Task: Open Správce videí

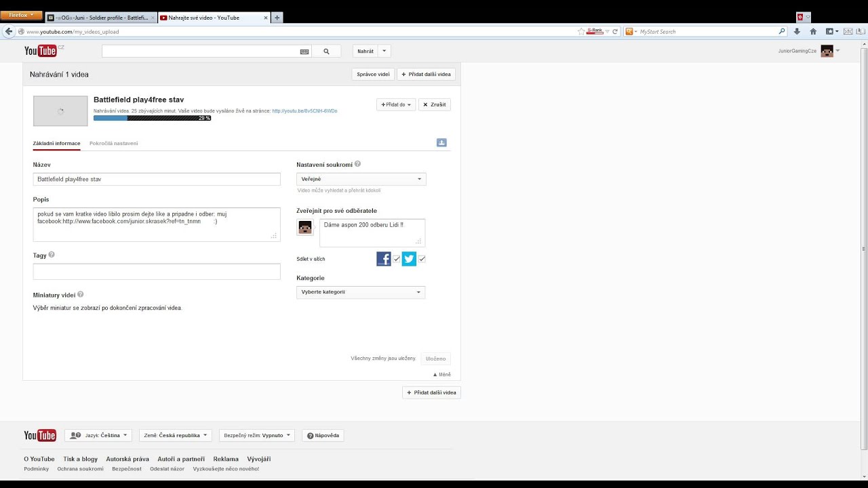Action: click(373, 74)
